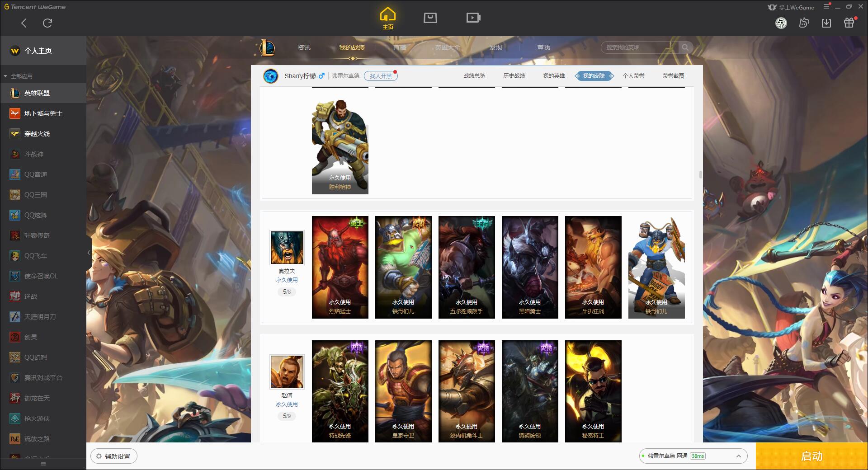The image size is (868, 470).
Task: Switch to 荣誉截图 sub-tab
Action: tap(673, 76)
